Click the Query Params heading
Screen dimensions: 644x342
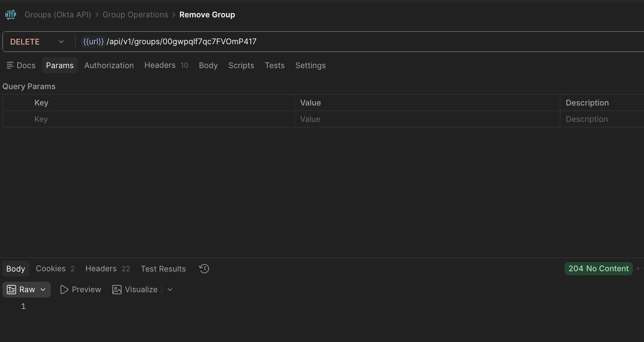pos(29,86)
